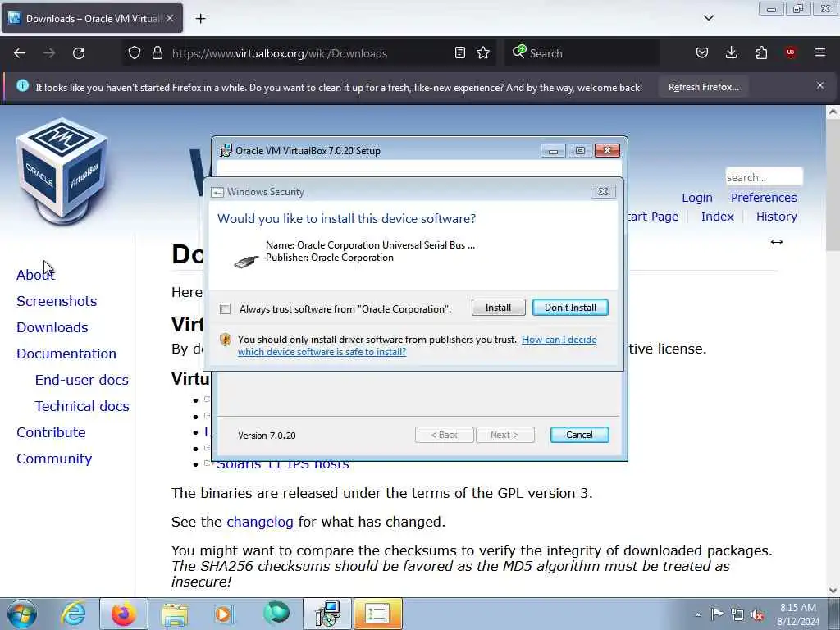Open the shield tracking protection icon
Image resolution: width=840 pixels, height=630 pixels.
(135, 52)
